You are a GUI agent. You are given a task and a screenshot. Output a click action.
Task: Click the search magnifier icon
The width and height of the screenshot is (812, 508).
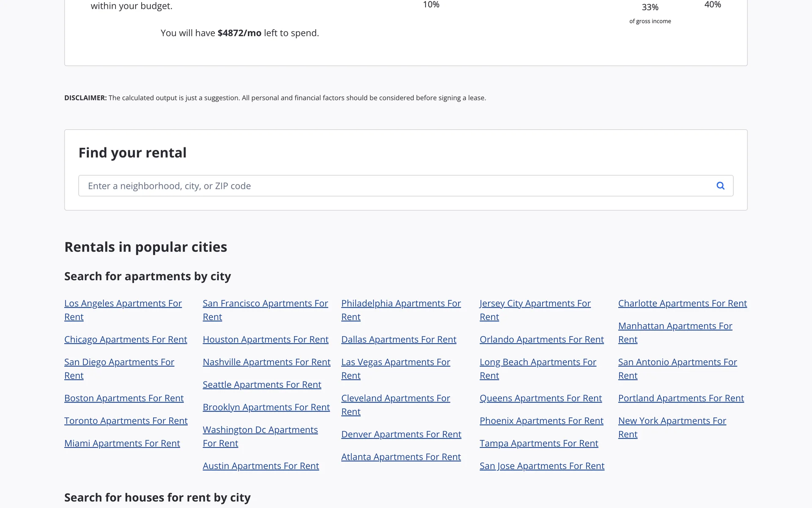720,186
